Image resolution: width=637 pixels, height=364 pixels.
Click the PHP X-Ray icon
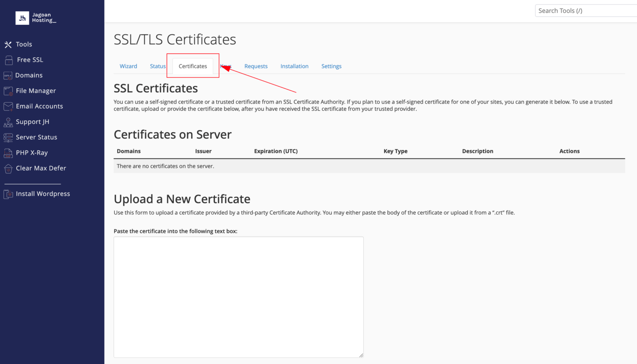tap(8, 153)
